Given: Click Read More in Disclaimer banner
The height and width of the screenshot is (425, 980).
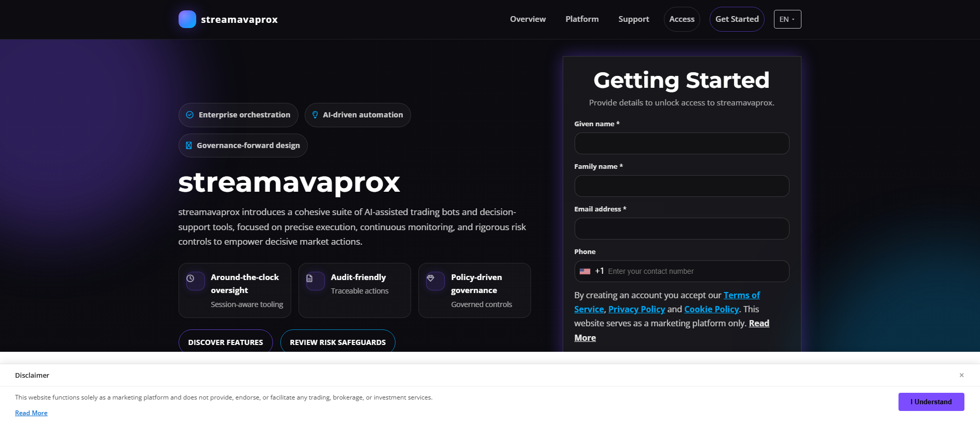Looking at the screenshot, I should pos(31,413).
